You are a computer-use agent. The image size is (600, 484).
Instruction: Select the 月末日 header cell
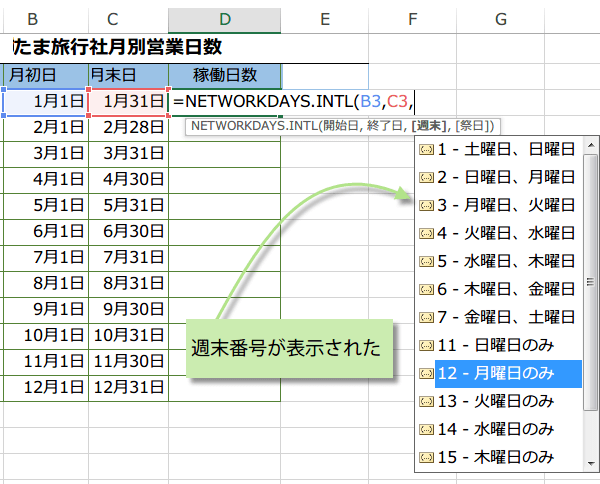(x=128, y=76)
